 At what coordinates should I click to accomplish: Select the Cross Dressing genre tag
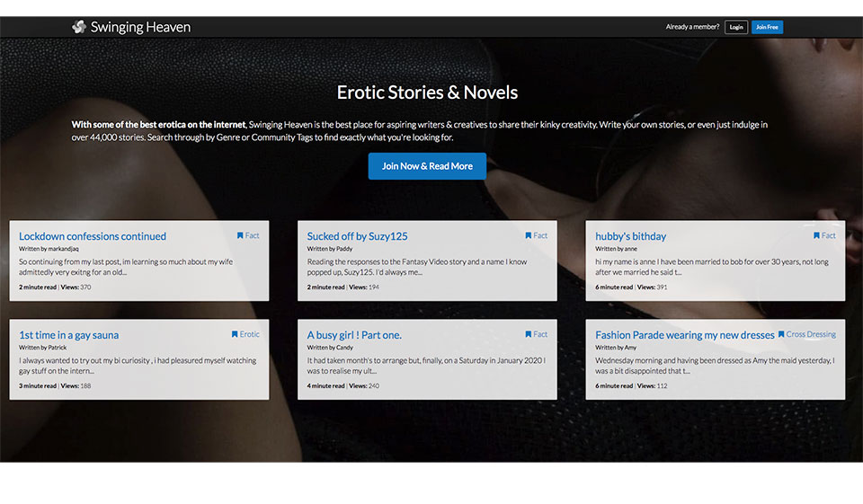coord(811,334)
